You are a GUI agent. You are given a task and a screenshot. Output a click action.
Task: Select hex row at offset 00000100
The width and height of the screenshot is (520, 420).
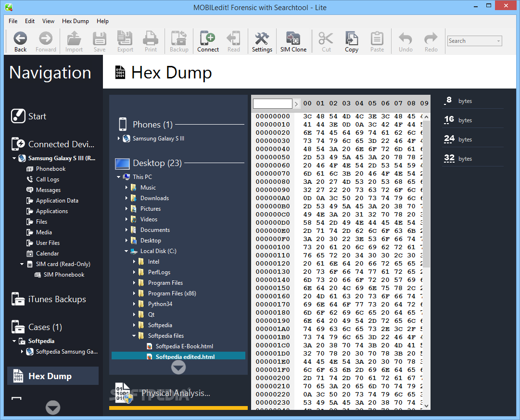[x=340, y=247]
